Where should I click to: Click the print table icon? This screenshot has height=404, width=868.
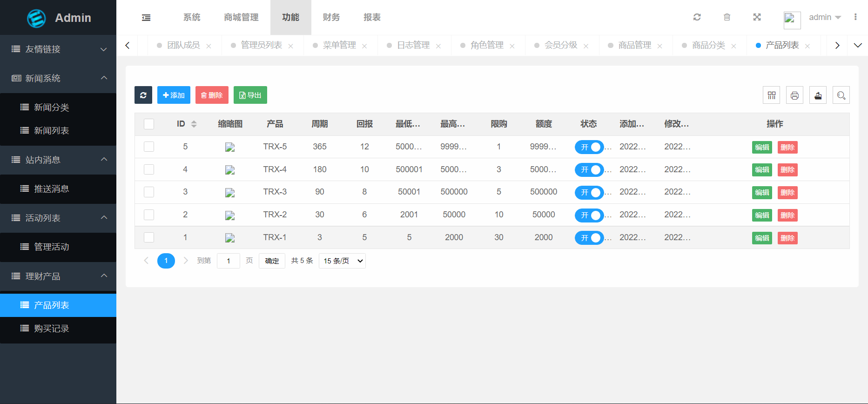coord(795,95)
